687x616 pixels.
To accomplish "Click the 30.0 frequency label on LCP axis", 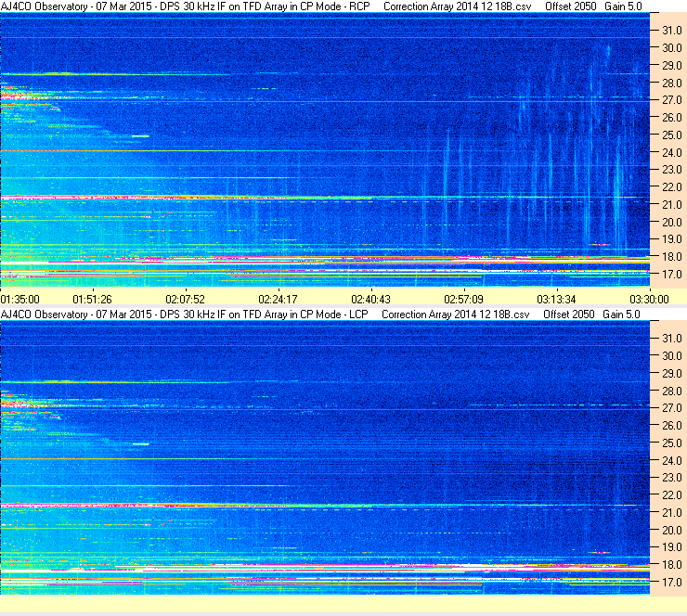I will (x=672, y=356).
